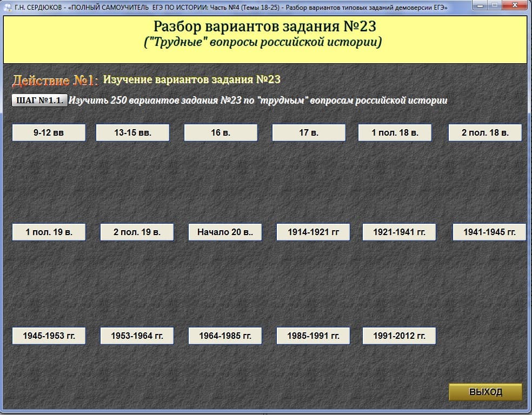Click the subtitle "Трудные" вопросы российской истории
Image resolution: width=532 pixels, height=415 pixels.
(263, 42)
